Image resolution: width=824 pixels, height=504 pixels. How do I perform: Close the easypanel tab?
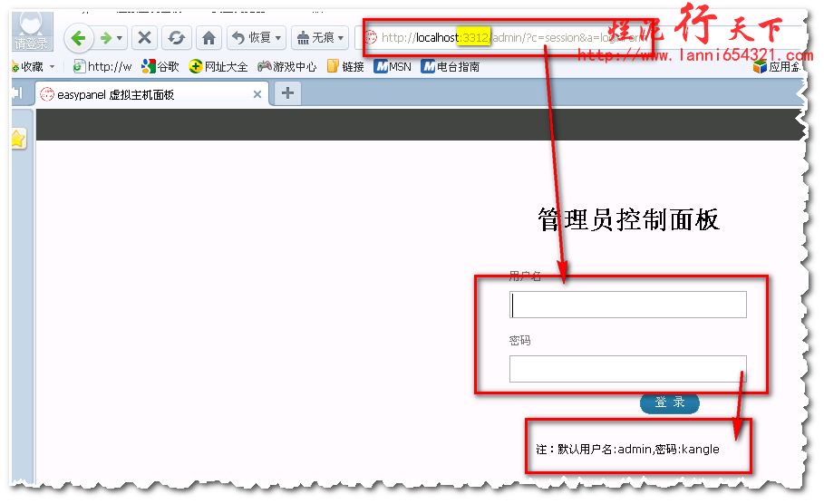point(257,94)
